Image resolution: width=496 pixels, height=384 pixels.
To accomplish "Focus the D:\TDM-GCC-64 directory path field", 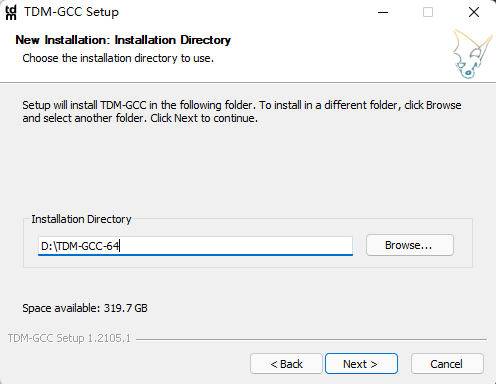I will click(x=195, y=246).
